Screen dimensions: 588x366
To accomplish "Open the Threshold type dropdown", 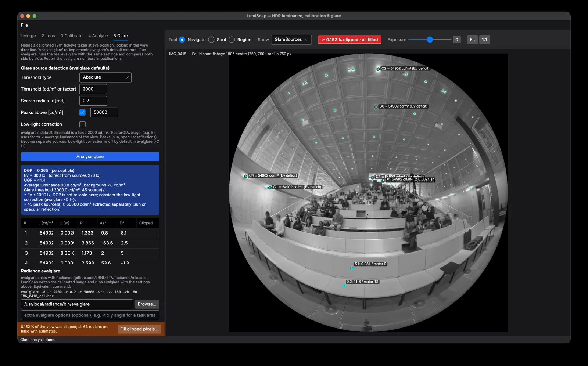I will pos(105,77).
